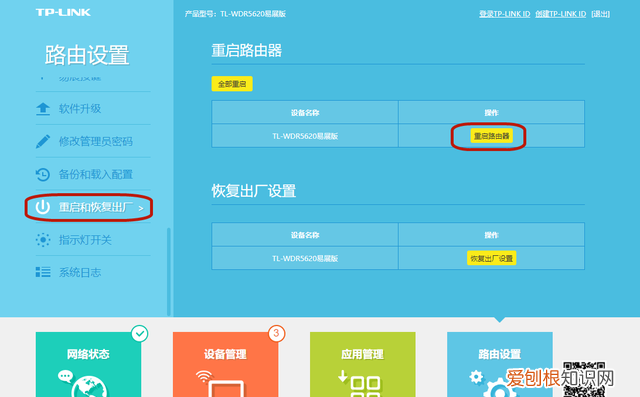640x397 pixels.
Task: Click the 路由设置 sidebar title
Action: point(87,55)
